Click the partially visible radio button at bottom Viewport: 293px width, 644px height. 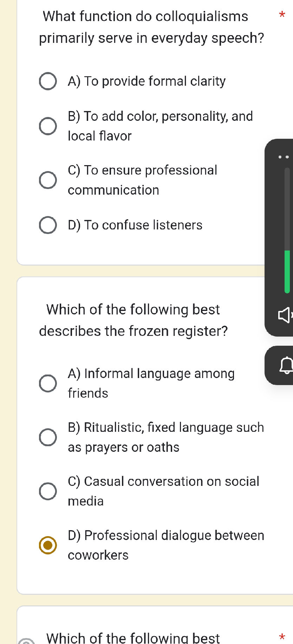coord(25,642)
